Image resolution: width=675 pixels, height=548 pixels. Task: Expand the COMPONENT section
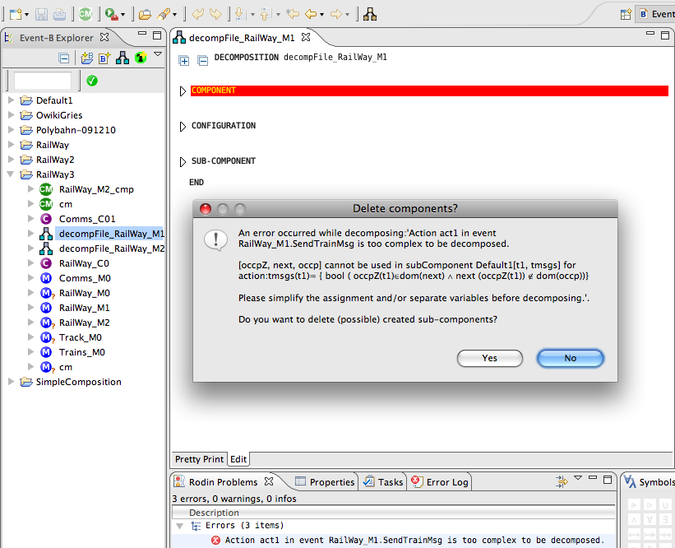pyautogui.click(x=183, y=91)
